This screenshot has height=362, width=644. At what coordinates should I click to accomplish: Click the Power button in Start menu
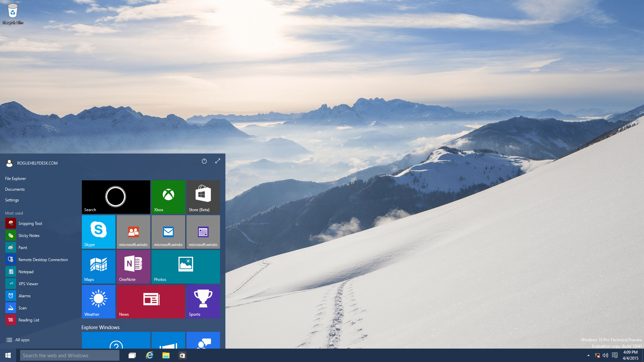[204, 161]
